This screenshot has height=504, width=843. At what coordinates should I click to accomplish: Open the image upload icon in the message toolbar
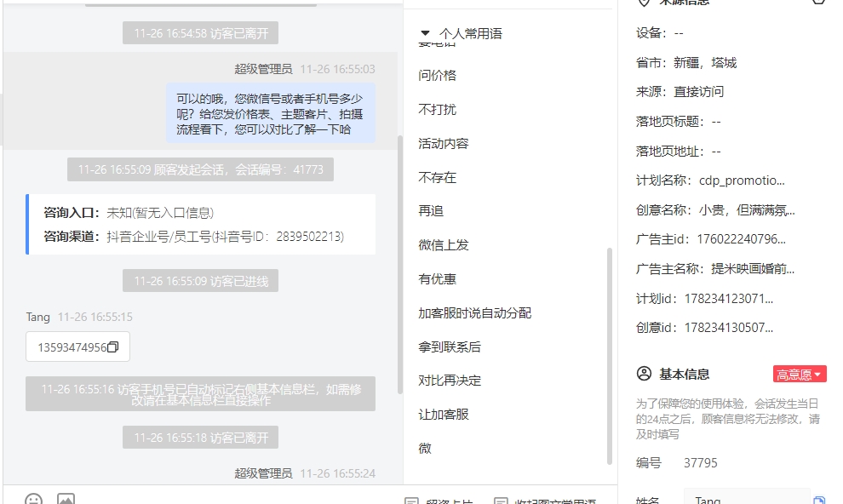pyautogui.click(x=66, y=499)
